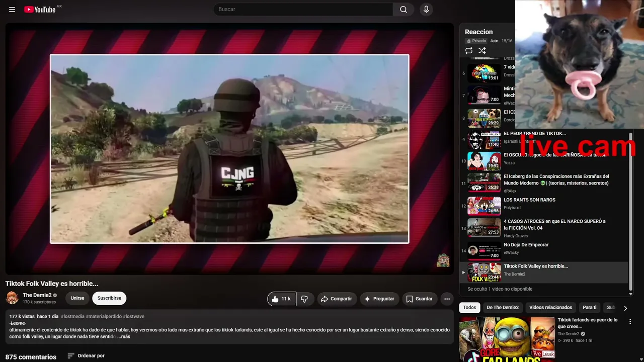This screenshot has width=644, height=362.
Task: Play playlist thumbnail with 13:01 duration
Action: 484,73
